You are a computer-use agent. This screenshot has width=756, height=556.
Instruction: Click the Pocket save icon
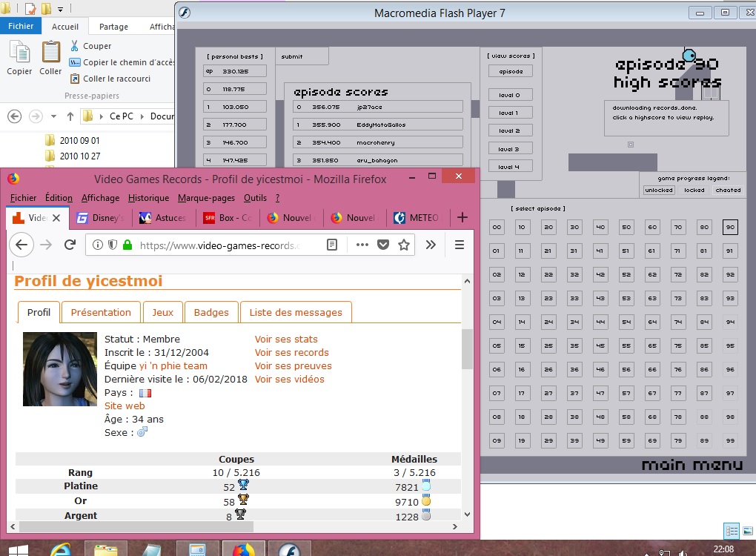pyautogui.click(x=383, y=245)
